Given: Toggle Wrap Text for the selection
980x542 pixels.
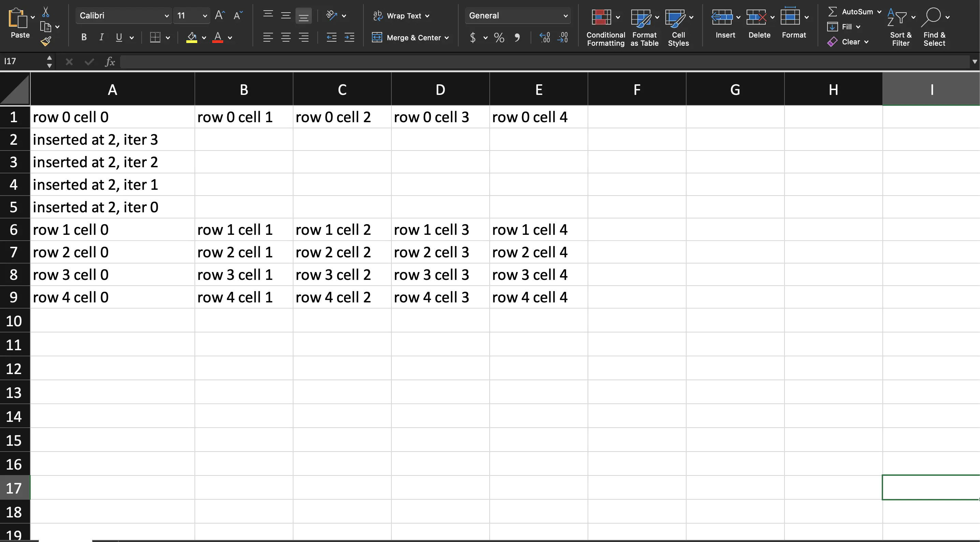Looking at the screenshot, I should 401,16.
